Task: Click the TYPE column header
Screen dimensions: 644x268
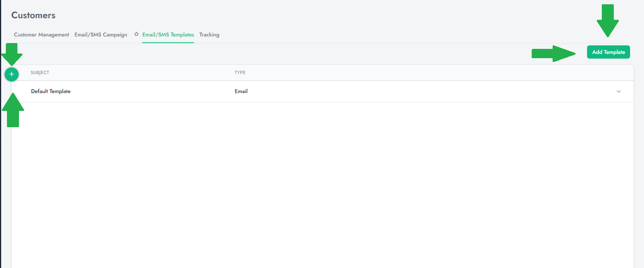Action: 240,73
